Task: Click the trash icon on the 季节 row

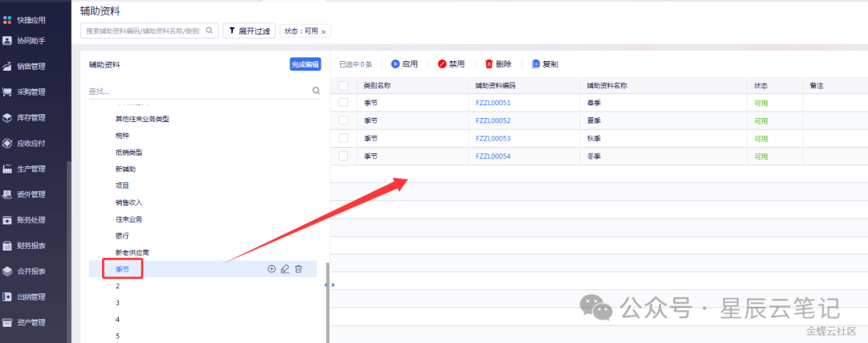Action: pyautogui.click(x=298, y=269)
